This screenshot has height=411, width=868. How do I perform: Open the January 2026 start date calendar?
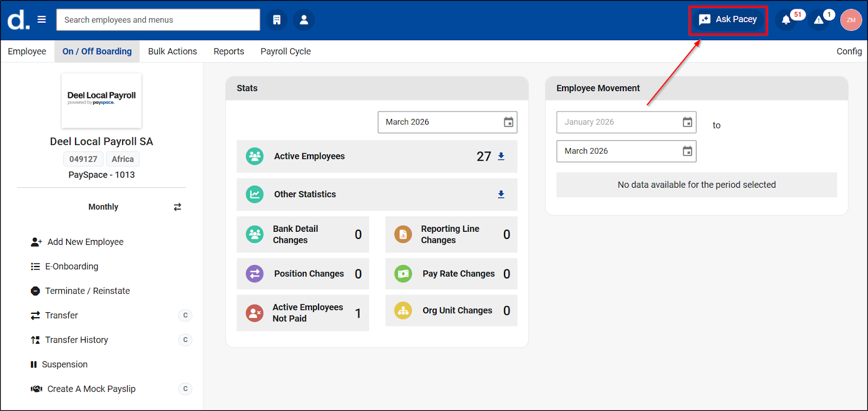687,122
